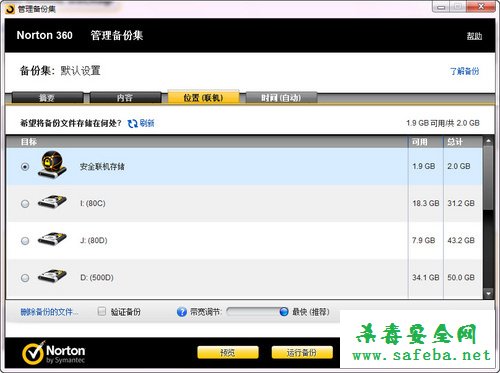The height and width of the screenshot is (373, 500).
Task: Click the 43.2 GB total value
Action: (x=461, y=240)
